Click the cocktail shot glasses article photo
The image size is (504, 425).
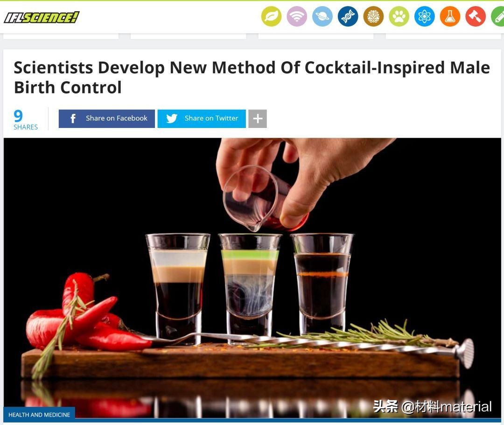click(x=252, y=278)
